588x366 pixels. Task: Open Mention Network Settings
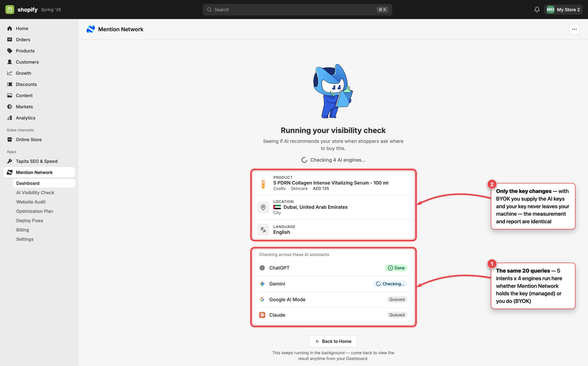click(25, 239)
